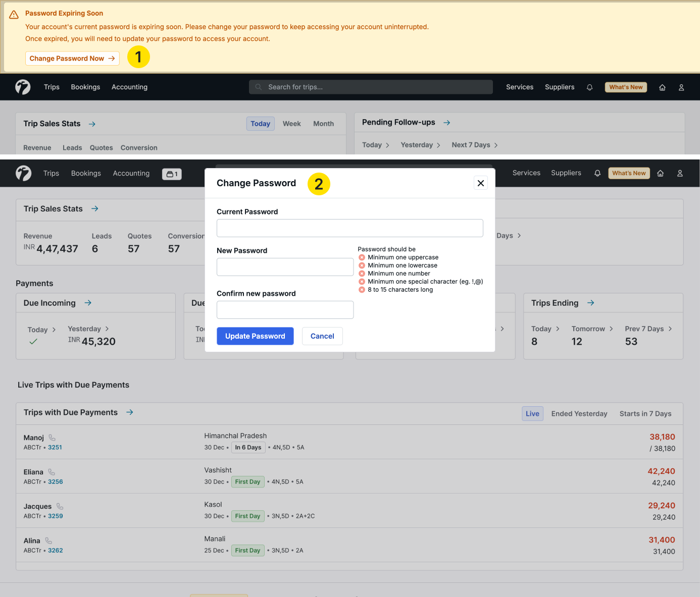
Task: Click the due amount 42,240 in red
Action: tap(662, 471)
